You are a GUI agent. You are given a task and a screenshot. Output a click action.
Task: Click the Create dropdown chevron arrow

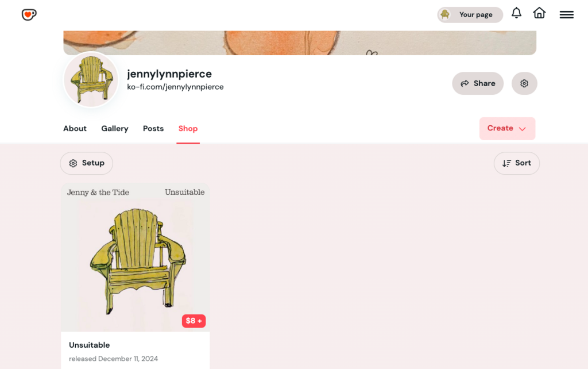(523, 129)
